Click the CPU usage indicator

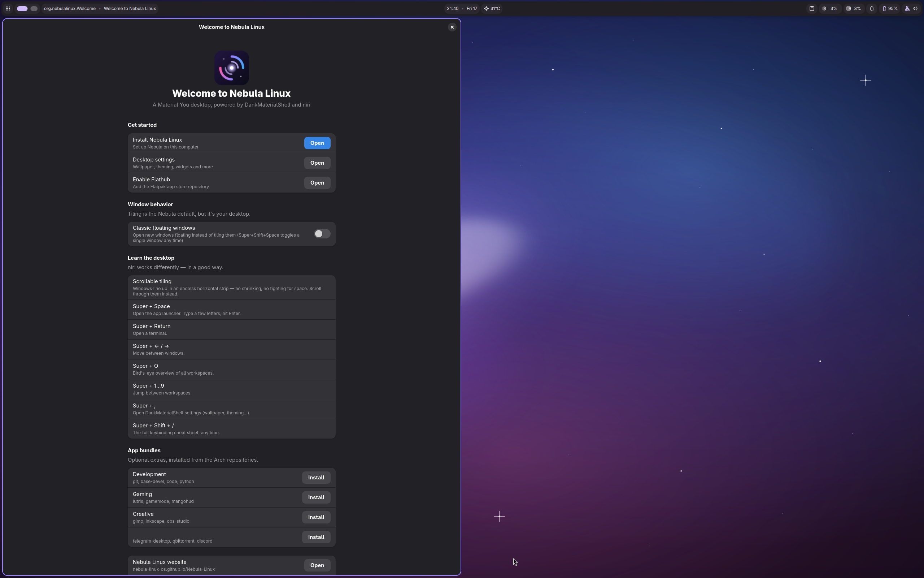pos(830,8)
